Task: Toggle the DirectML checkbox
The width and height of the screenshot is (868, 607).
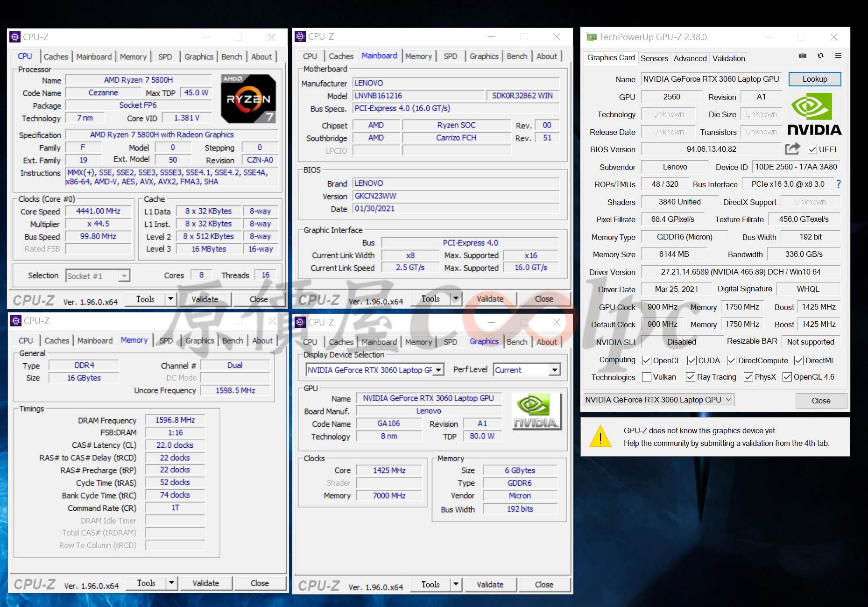Action: [x=799, y=360]
